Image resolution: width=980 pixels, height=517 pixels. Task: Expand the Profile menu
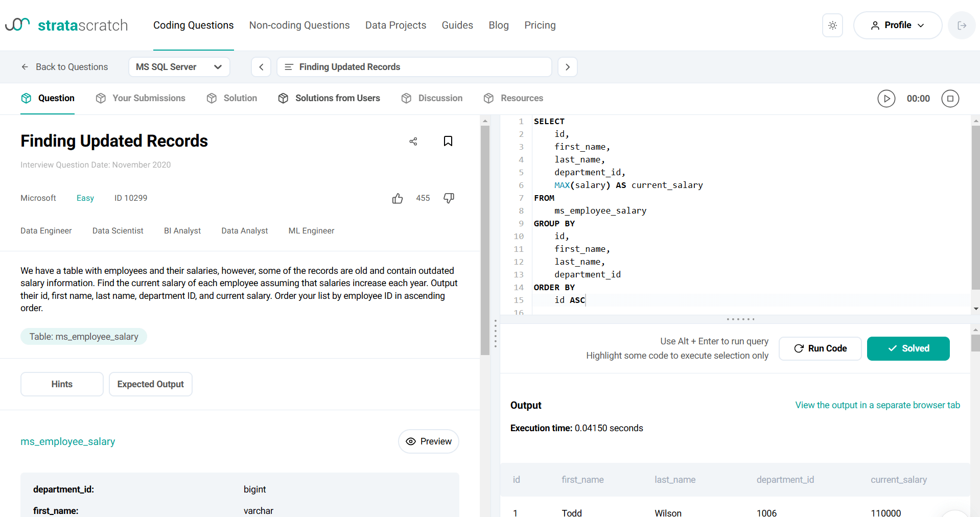point(898,26)
